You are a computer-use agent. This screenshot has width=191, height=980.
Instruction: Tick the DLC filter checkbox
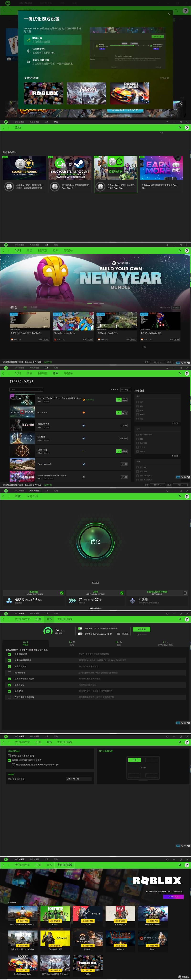click(x=138, y=439)
